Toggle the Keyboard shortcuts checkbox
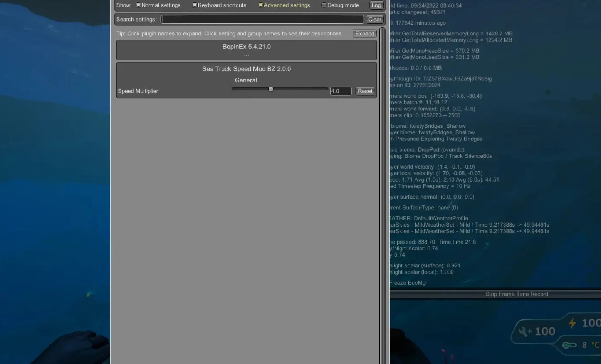 pyautogui.click(x=195, y=5)
